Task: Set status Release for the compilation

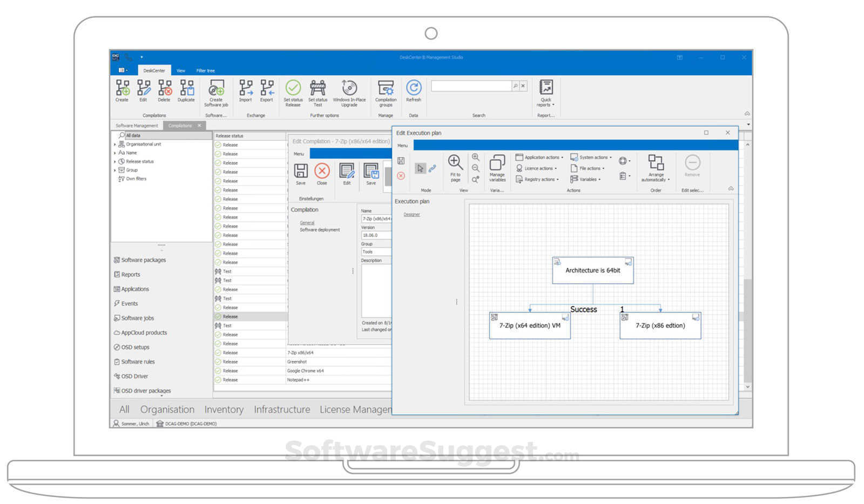Action: 293,92
